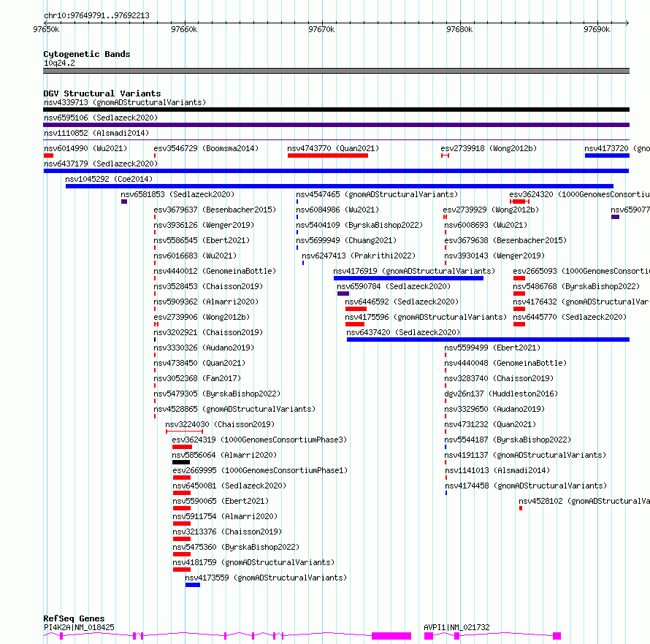Click nsv4440048 (GenomeinaBottle) label
This screenshot has height=644, width=650.
pyautogui.click(x=505, y=363)
